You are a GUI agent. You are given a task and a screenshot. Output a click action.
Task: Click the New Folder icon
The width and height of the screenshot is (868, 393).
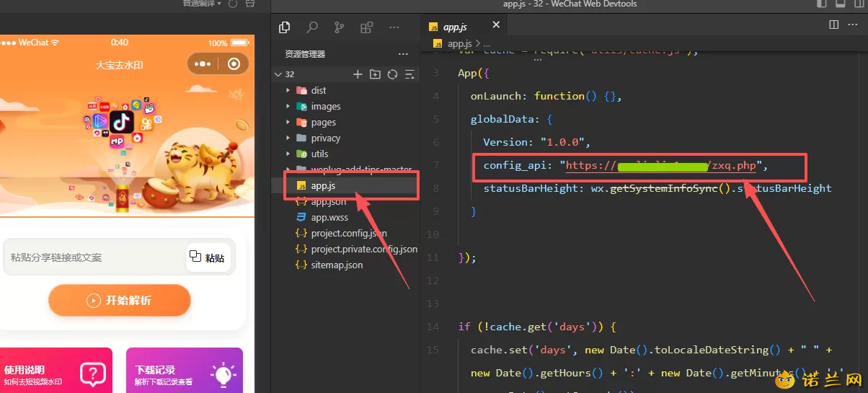point(375,74)
